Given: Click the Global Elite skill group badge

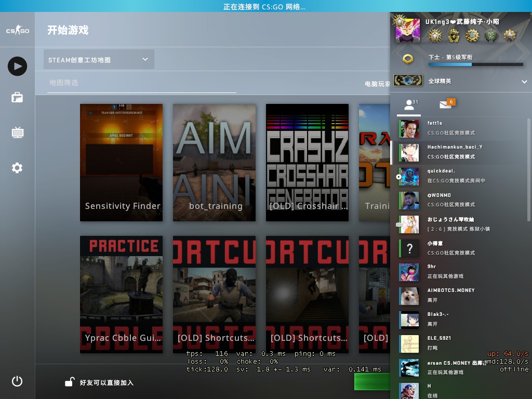Looking at the screenshot, I should 408,81.
